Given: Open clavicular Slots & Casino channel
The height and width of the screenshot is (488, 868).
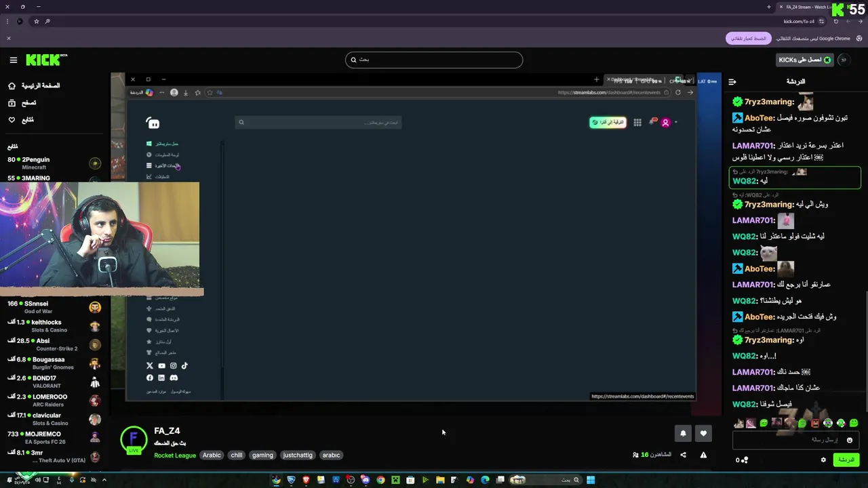Looking at the screenshot, I should 53,419.
